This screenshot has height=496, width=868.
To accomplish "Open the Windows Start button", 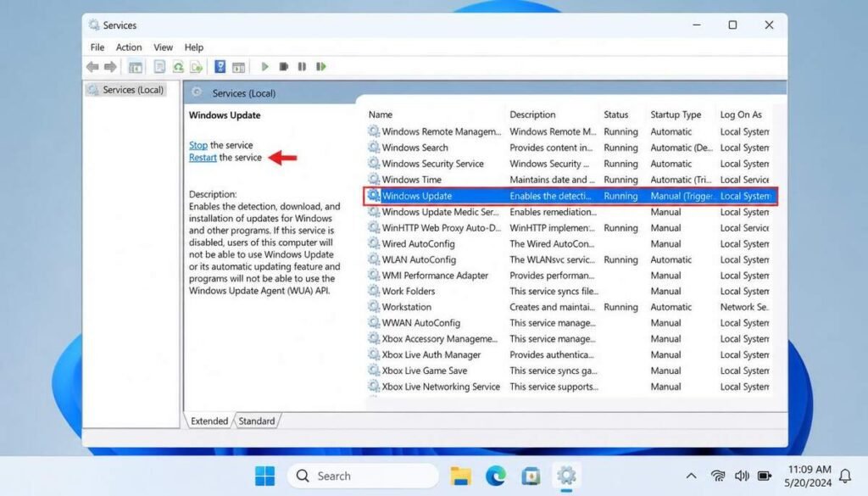I will [264, 476].
